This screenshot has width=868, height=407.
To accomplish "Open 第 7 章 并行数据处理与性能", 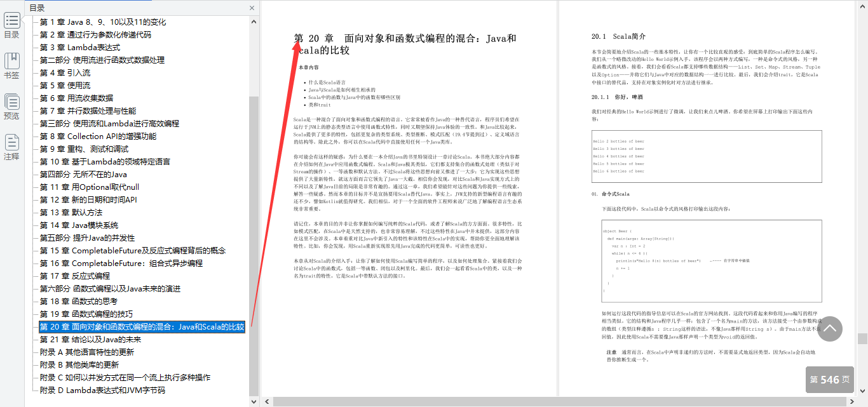I will pos(88,110).
